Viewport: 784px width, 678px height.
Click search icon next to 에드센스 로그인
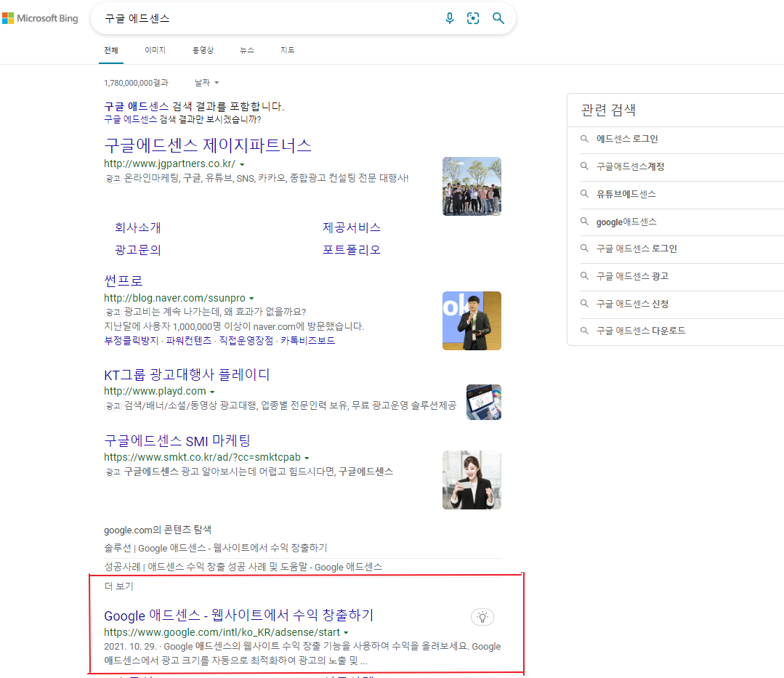click(584, 139)
